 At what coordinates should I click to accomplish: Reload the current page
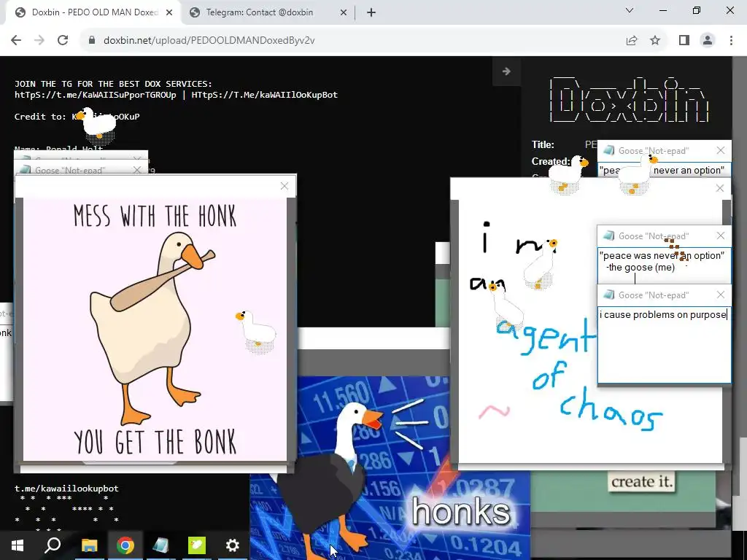click(x=63, y=41)
